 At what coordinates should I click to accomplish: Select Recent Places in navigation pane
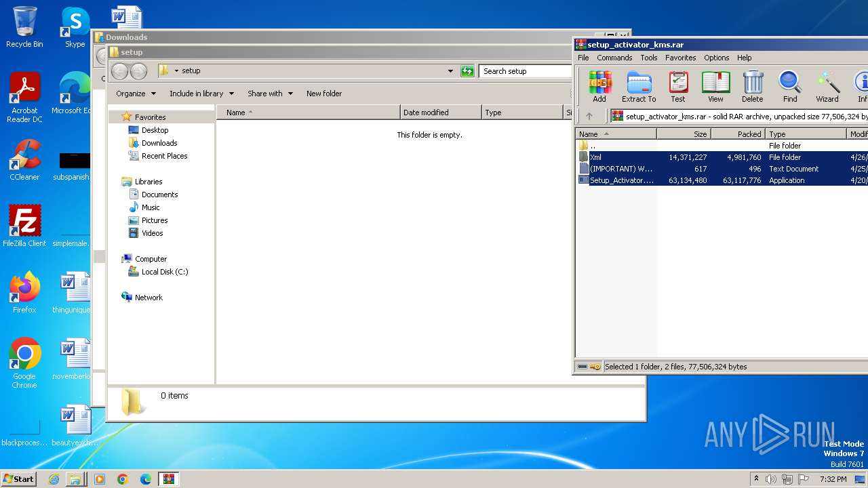coord(164,156)
